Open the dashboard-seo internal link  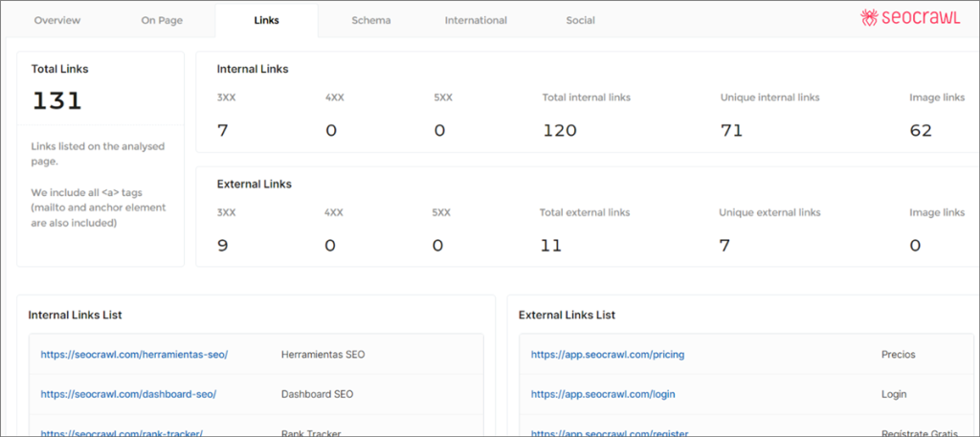(x=129, y=394)
